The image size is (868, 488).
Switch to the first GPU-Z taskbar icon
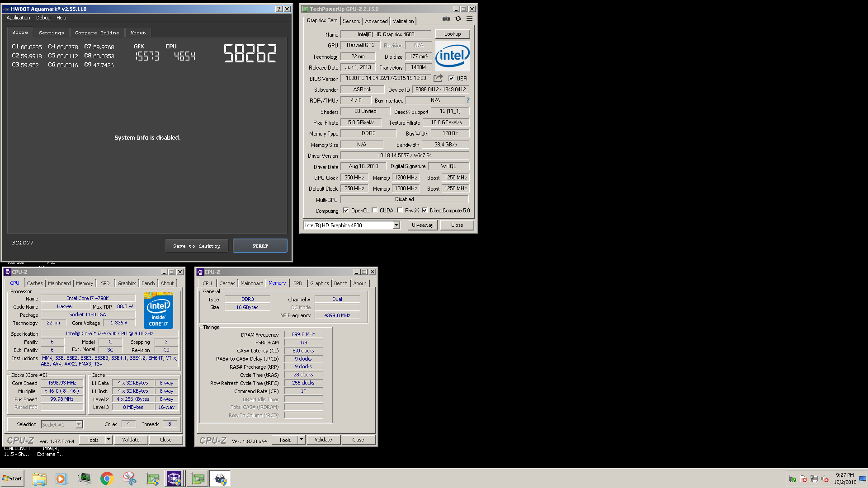click(x=152, y=479)
